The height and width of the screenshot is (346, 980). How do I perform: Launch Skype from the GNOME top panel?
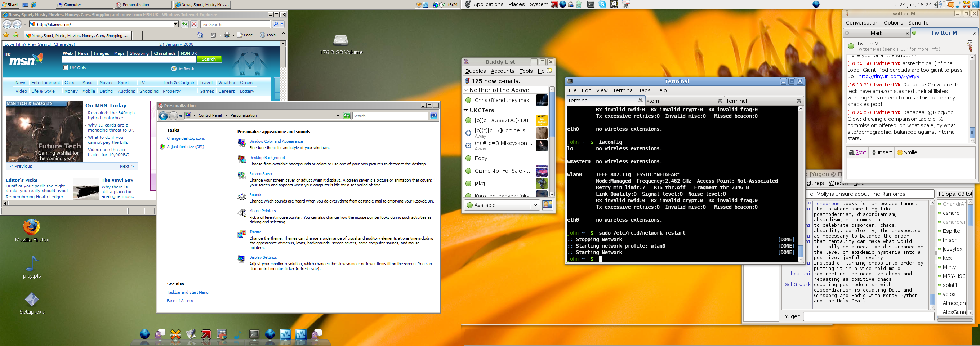(x=603, y=5)
